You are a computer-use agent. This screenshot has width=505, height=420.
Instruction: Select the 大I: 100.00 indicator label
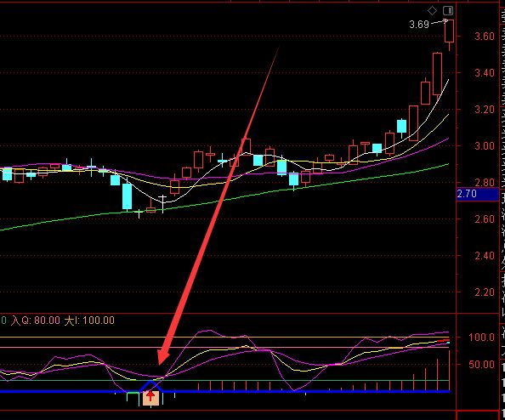[x=89, y=321]
